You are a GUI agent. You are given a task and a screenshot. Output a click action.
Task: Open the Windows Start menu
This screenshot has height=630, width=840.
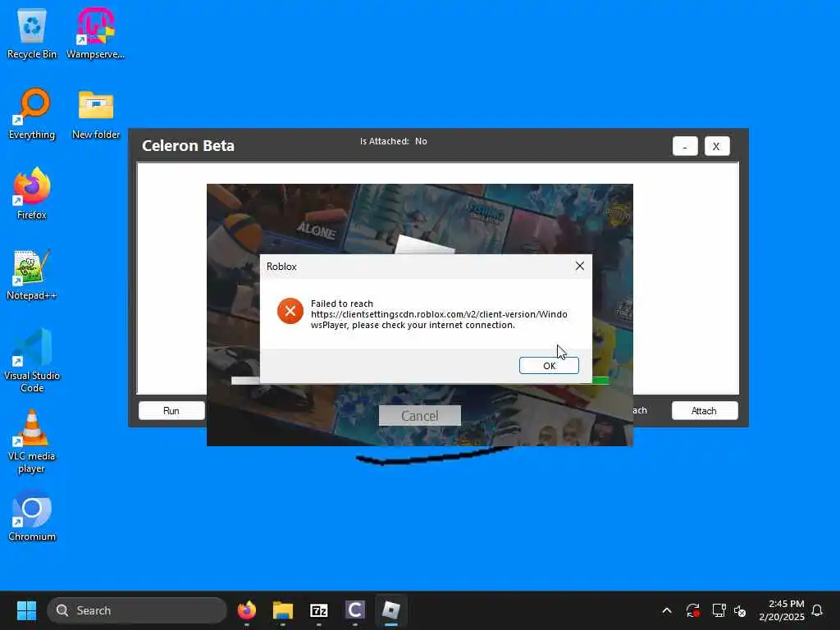pyautogui.click(x=26, y=610)
